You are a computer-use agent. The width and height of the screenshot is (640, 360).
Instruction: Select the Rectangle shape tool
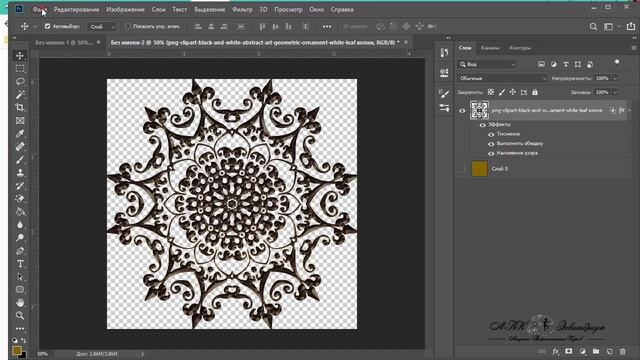point(20,289)
